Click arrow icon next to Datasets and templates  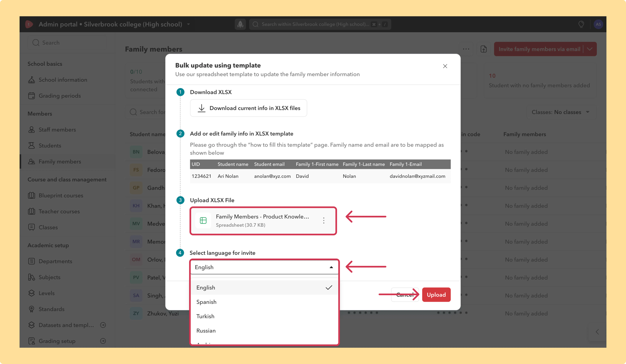coord(103,325)
